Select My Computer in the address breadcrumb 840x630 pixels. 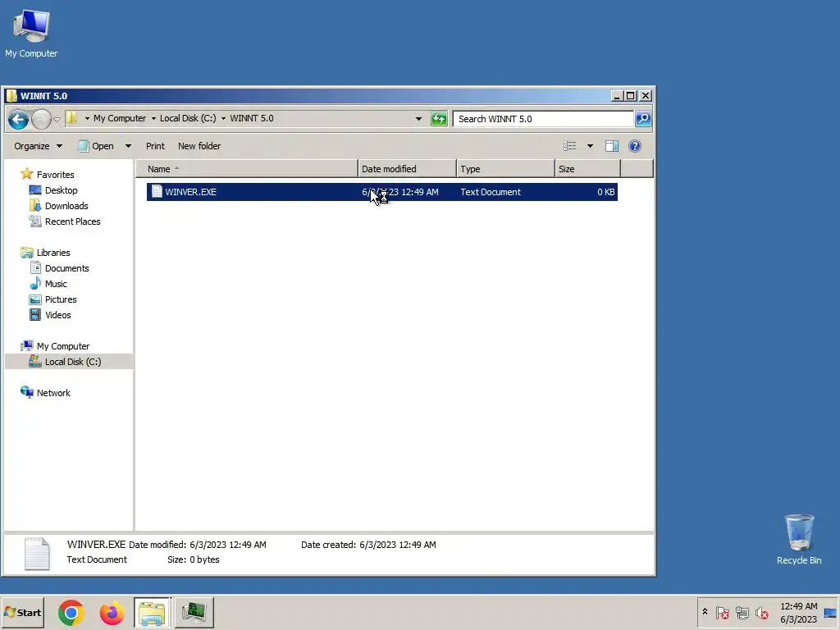click(120, 118)
